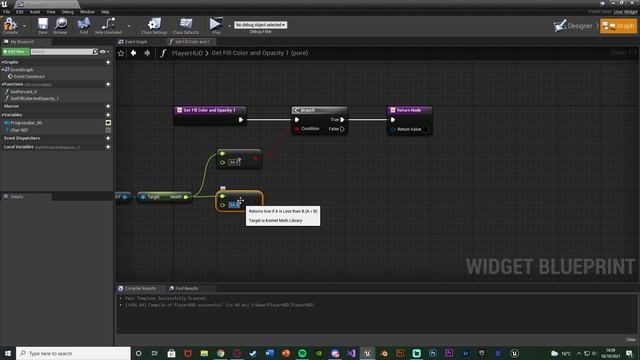Click Return Value color swatch

coord(425,129)
